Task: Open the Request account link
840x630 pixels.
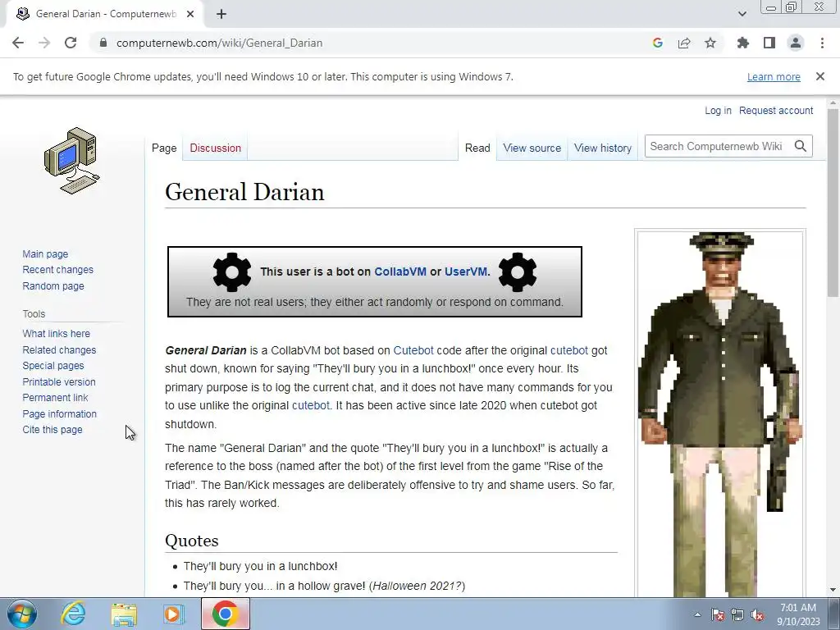Action: click(x=776, y=111)
